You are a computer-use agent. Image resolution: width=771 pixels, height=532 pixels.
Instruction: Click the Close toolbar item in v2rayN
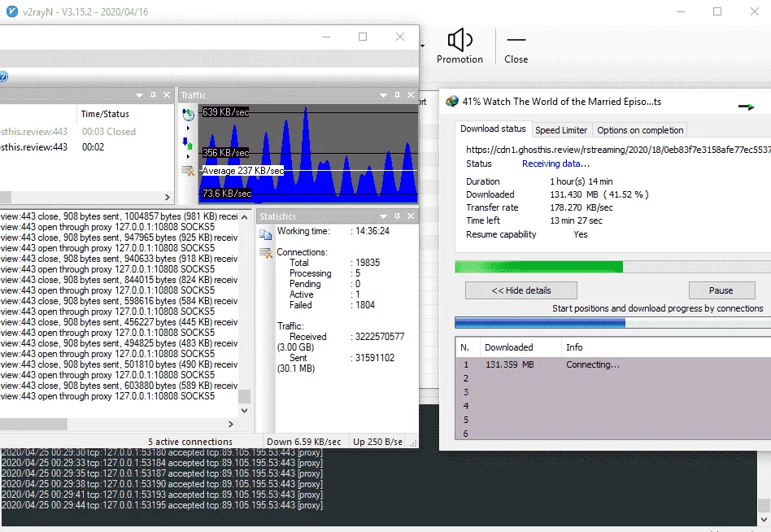click(x=516, y=46)
